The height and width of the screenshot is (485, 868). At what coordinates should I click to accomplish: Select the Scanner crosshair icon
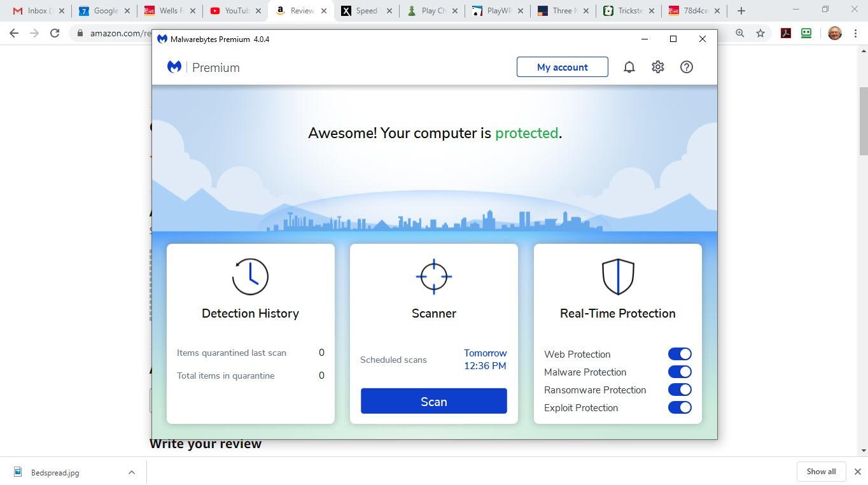click(433, 276)
